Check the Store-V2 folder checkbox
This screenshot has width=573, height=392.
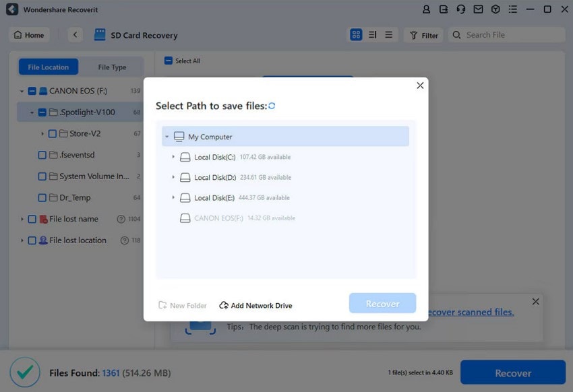pyautogui.click(x=53, y=133)
